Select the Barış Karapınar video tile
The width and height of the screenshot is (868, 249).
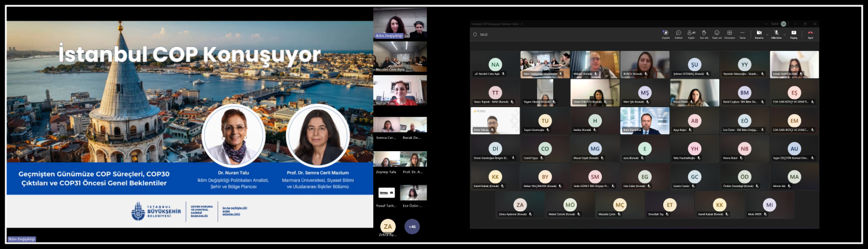point(645,120)
